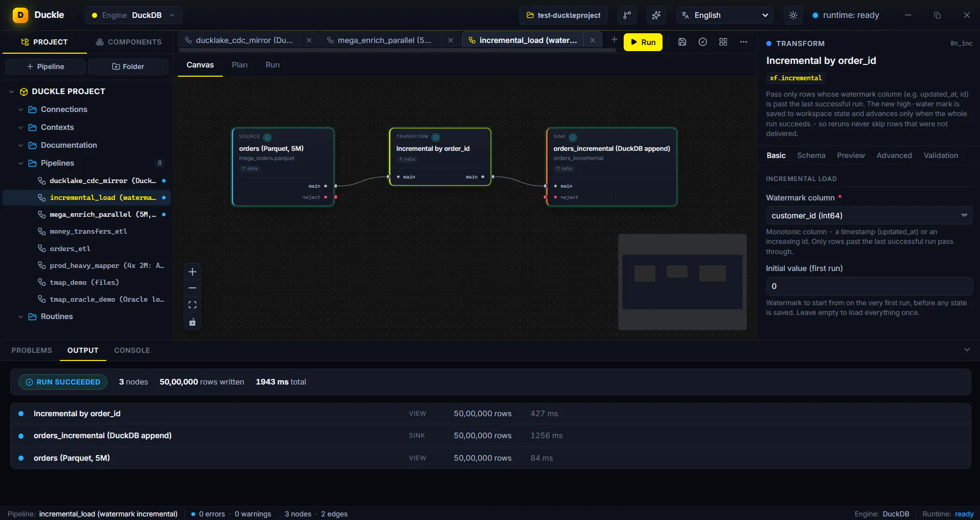
Task: Click the canvas minimap
Action: [x=682, y=282]
